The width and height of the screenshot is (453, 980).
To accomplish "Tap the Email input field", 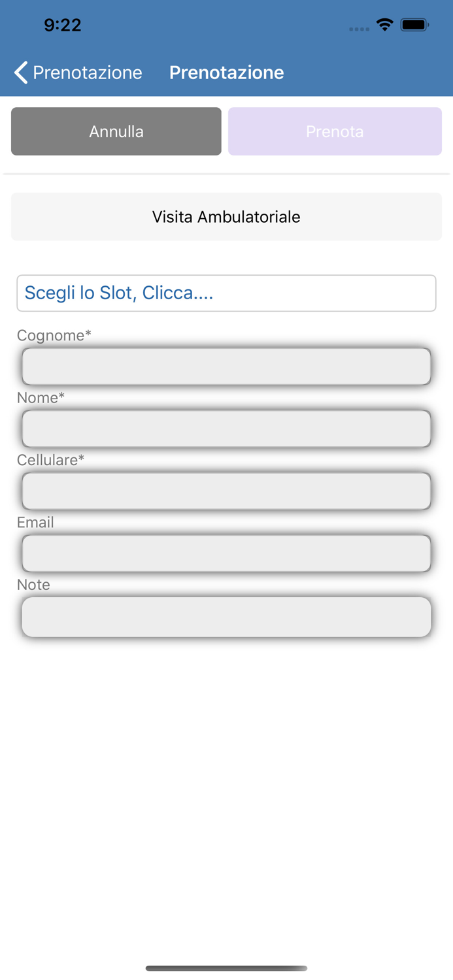I will [x=226, y=553].
